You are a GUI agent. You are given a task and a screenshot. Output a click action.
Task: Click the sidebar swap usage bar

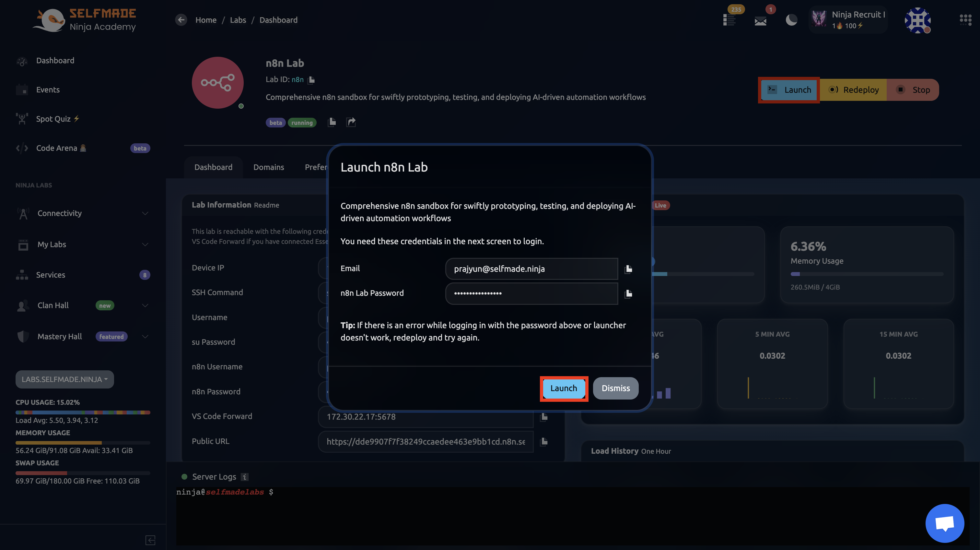coord(83,473)
